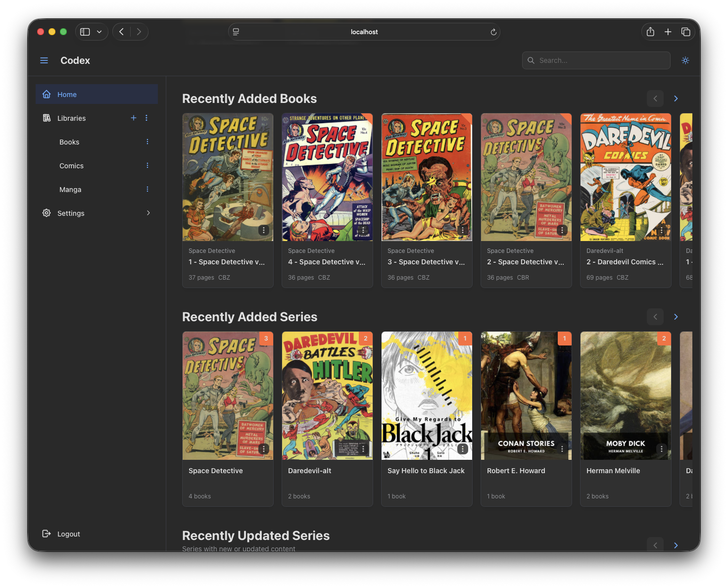Click the disabled left scroll arrow for series
Viewport: 728px width, 588px height.
pyautogui.click(x=655, y=317)
